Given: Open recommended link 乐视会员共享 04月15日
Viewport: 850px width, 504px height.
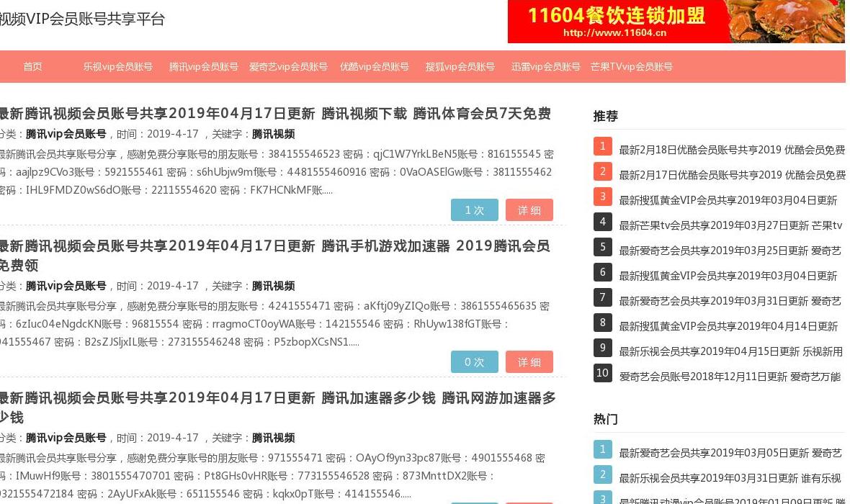Looking at the screenshot, I should pyautogui.click(x=730, y=351).
